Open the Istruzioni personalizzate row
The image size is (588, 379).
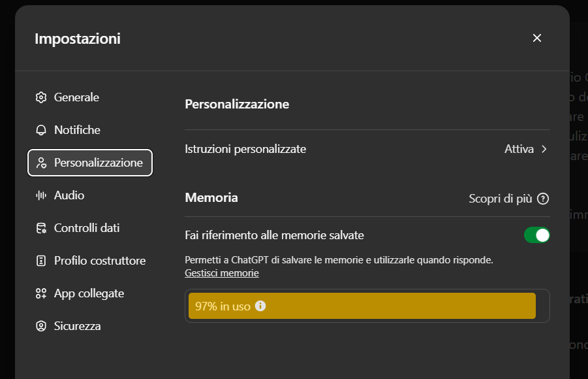click(245, 149)
